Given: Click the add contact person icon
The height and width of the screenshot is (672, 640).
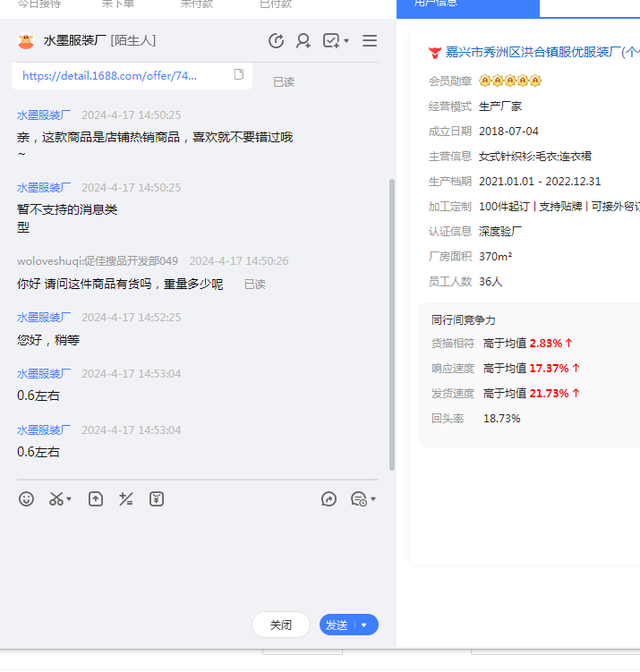Looking at the screenshot, I should 303,41.
